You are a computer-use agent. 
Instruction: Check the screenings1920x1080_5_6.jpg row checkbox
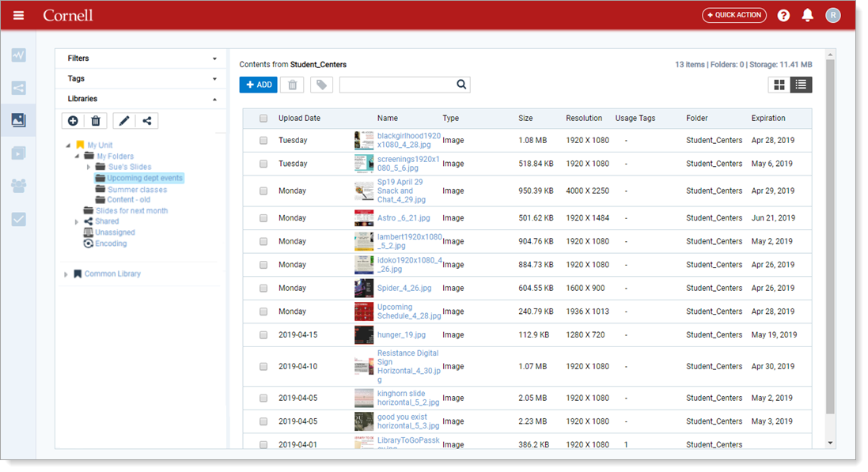[x=263, y=164]
